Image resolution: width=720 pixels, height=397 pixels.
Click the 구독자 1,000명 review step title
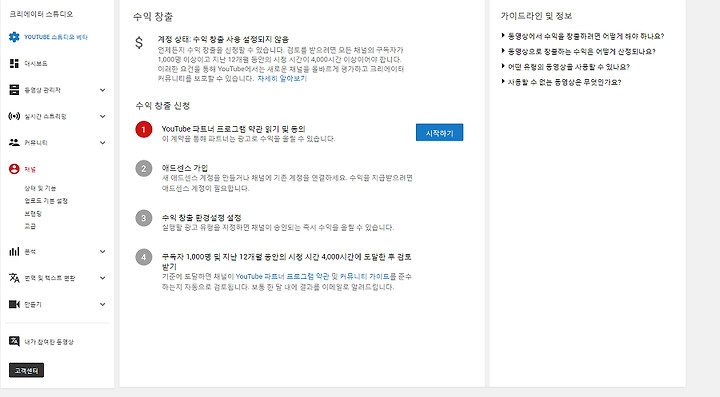pos(287,261)
